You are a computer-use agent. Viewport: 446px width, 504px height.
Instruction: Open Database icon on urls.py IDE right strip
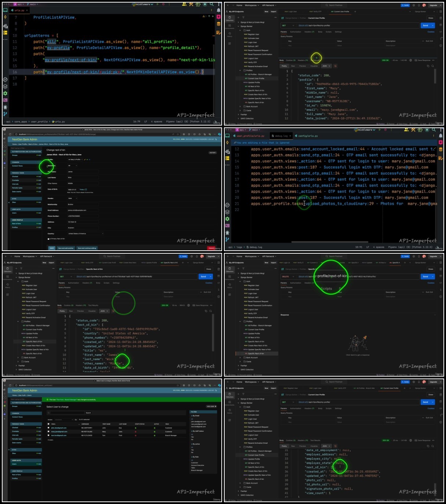coord(218,24)
